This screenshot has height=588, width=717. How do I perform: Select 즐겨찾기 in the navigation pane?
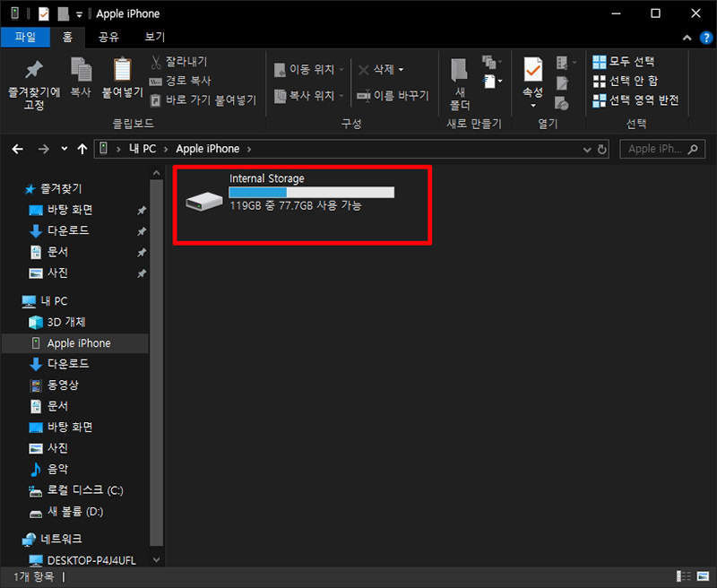pyautogui.click(x=61, y=188)
